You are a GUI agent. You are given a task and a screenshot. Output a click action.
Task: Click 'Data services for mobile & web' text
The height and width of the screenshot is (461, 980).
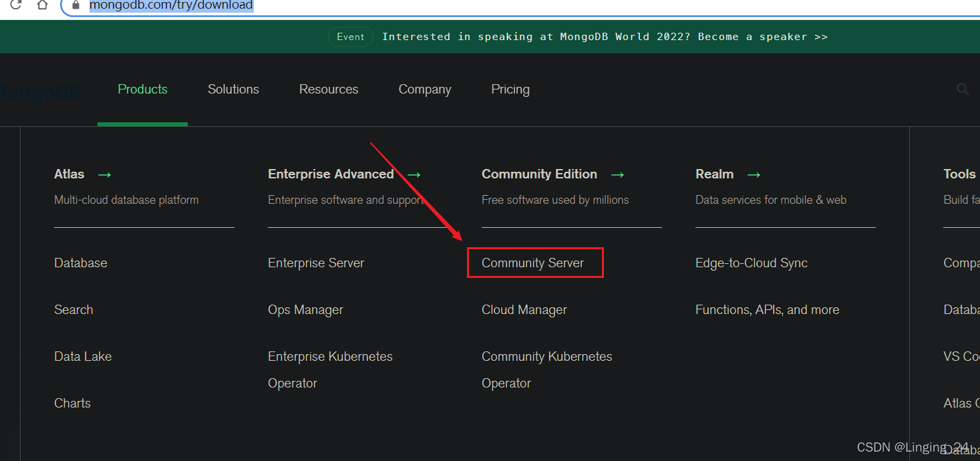coord(771,200)
